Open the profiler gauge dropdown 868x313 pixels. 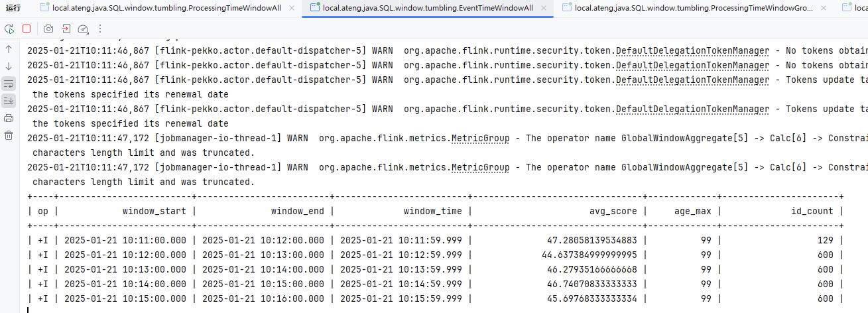click(x=83, y=29)
